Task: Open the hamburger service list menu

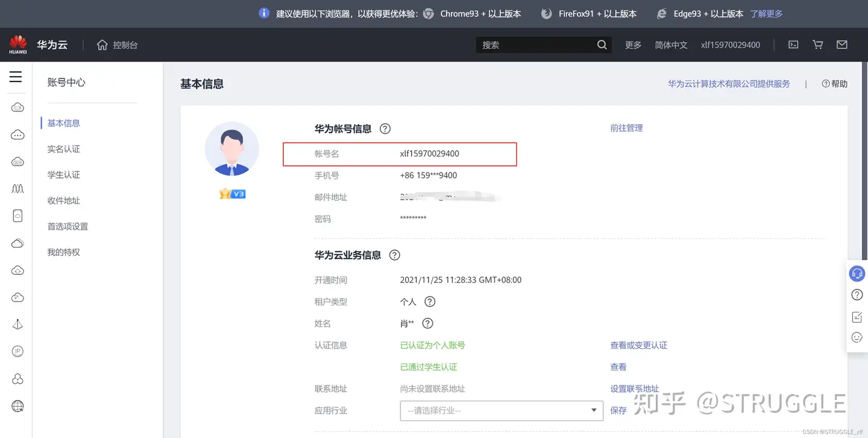Action: click(x=16, y=77)
